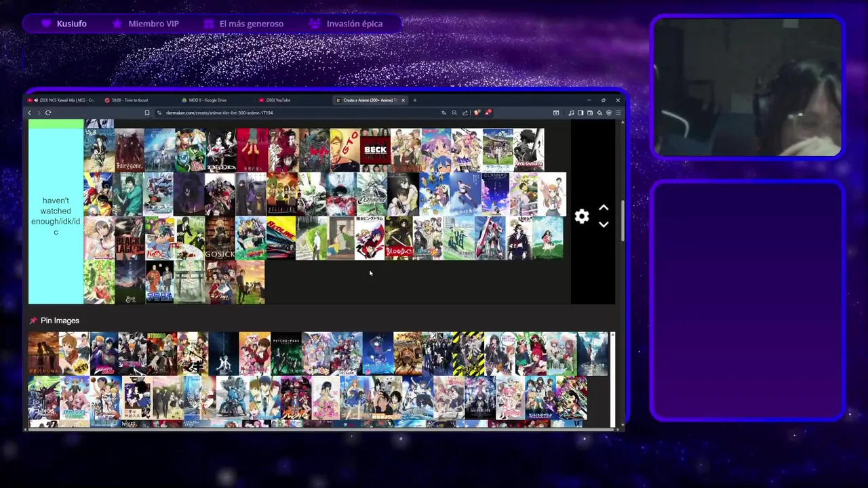Select the Blood-C poster
This screenshot has height=488, width=868.
399,239
